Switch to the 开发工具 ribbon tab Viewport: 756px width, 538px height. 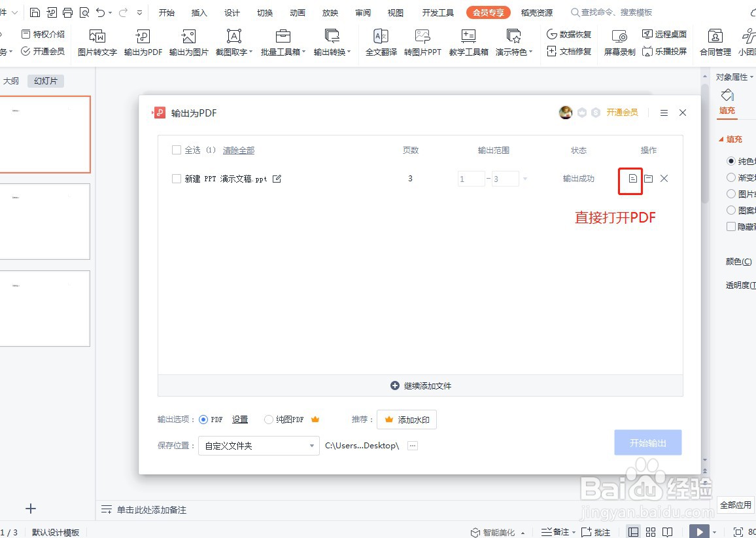coord(437,12)
